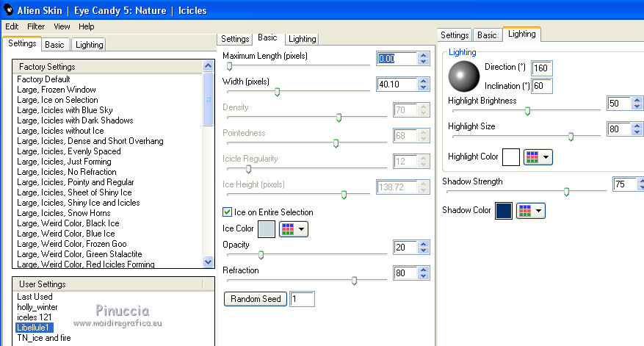
Task: Switch to Lighting tab in left panel
Action: (89, 45)
